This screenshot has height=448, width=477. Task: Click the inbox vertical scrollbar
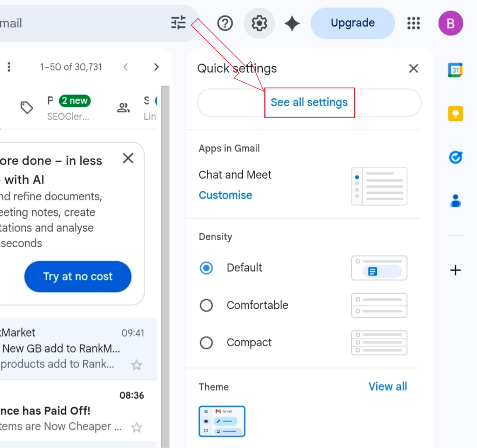165,266
